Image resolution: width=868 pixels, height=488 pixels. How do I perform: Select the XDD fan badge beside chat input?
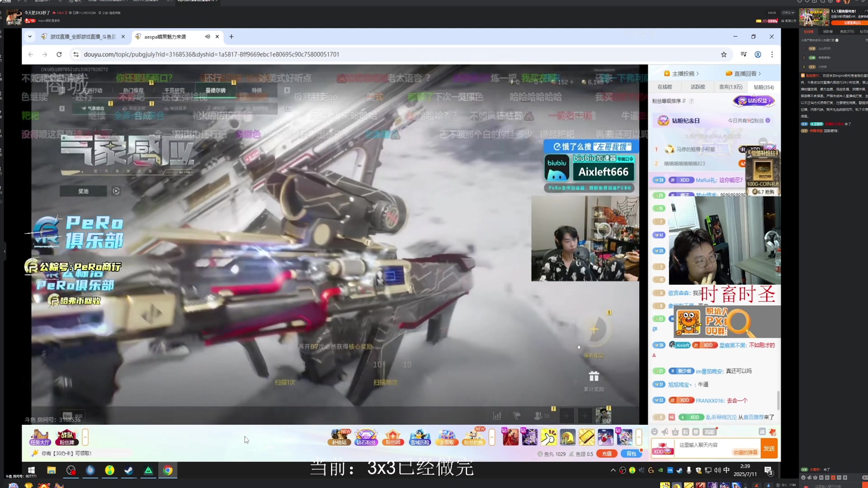[x=662, y=448]
